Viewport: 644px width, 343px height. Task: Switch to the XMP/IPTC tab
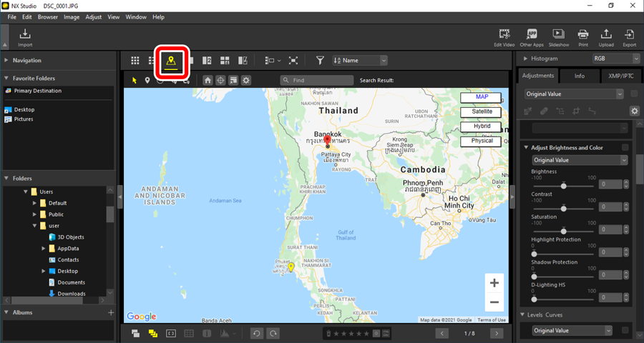(620, 76)
